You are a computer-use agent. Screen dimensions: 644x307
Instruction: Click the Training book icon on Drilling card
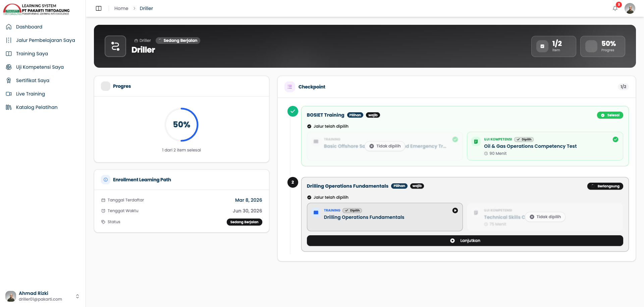click(316, 212)
